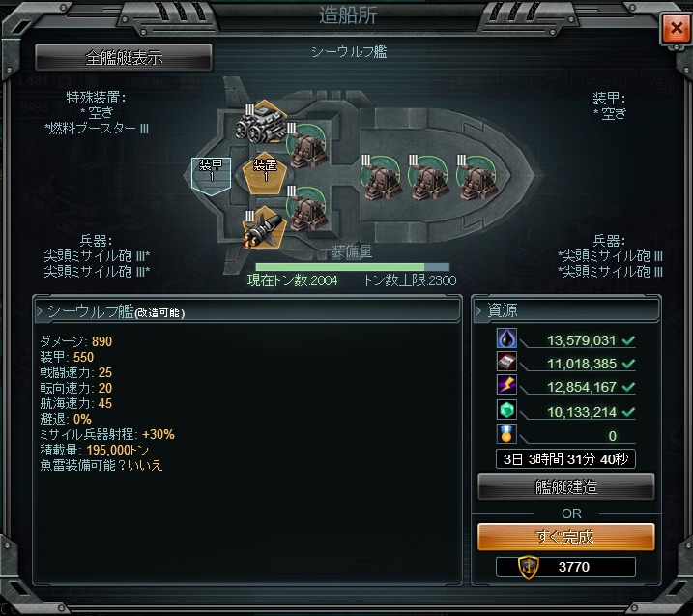Image resolution: width=693 pixels, height=616 pixels.
Task: Click the torpedo rocket special slot icon
Action: click(x=264, y=228)
